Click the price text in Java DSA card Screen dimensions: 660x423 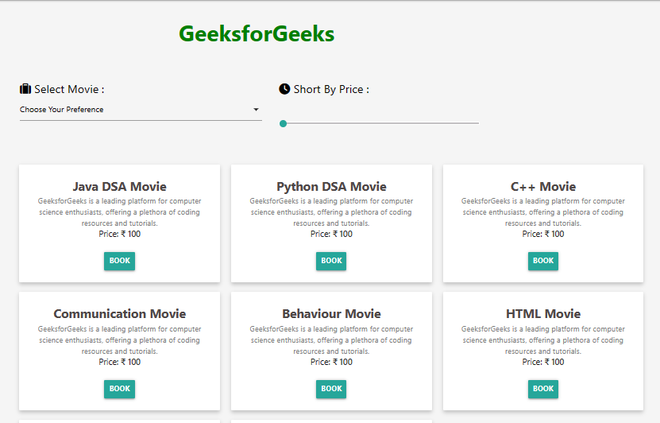(x=120, y=234)
